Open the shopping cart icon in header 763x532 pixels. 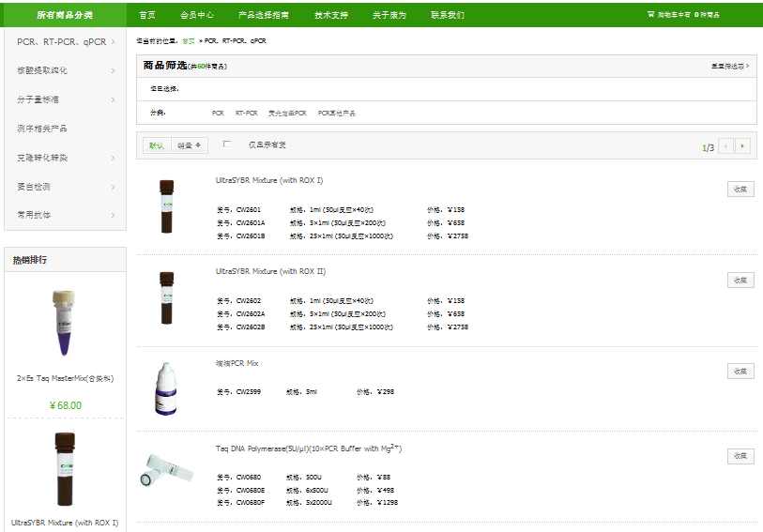[651, 15]
